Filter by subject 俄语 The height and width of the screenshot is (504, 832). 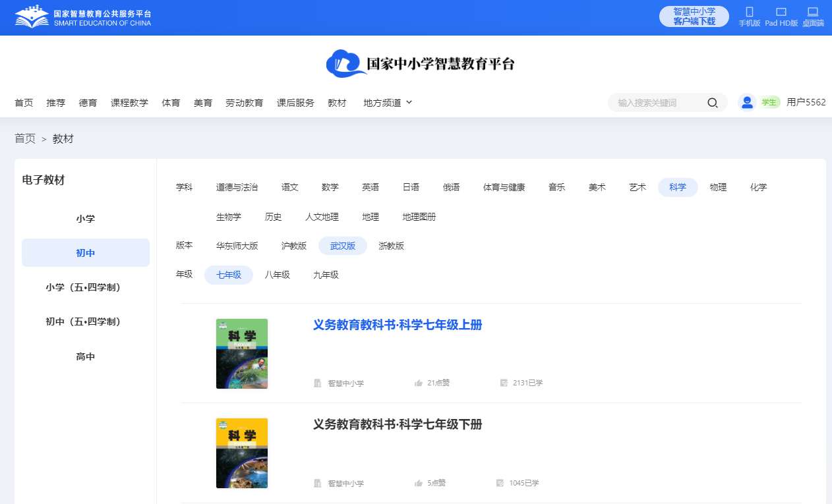pyautogui.click(x=452, y=187)
